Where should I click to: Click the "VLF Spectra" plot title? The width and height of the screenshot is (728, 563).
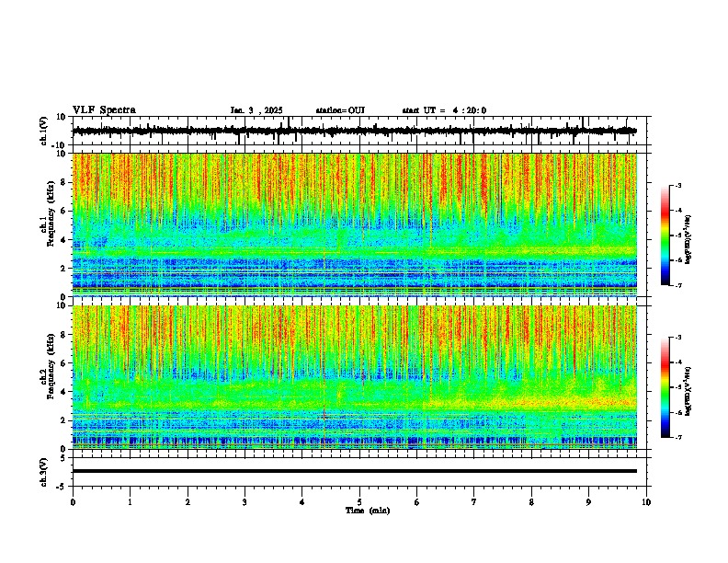[x=104, y=110]
